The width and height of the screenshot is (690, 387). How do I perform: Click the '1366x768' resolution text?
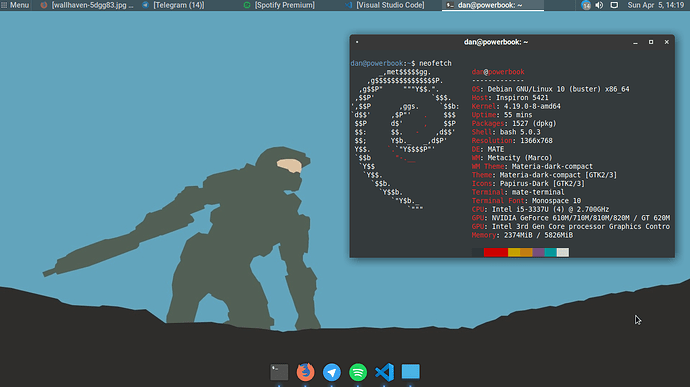[x=536, y=141]
